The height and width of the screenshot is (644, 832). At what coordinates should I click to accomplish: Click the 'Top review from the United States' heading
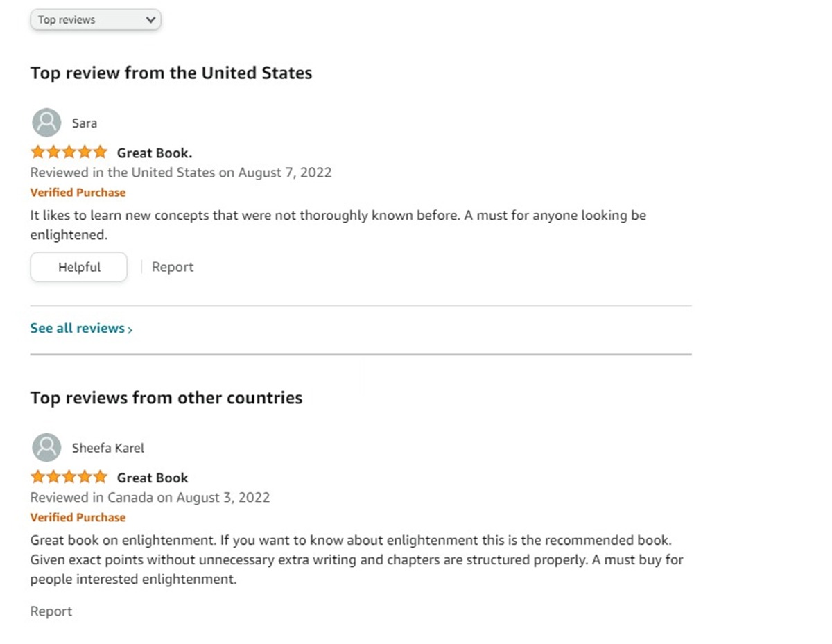click(x=171, y=73)
